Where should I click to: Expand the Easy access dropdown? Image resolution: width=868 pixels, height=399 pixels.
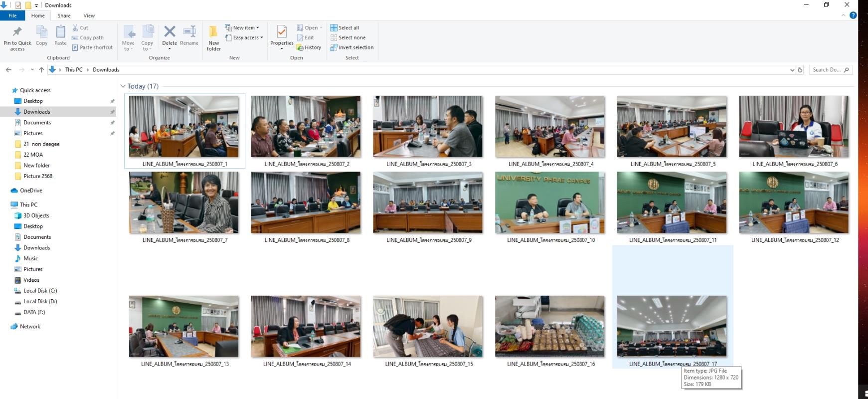244,37
